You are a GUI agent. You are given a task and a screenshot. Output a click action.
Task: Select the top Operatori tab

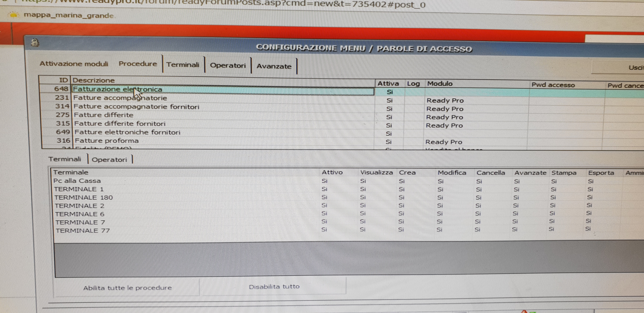tap(228, 65)
